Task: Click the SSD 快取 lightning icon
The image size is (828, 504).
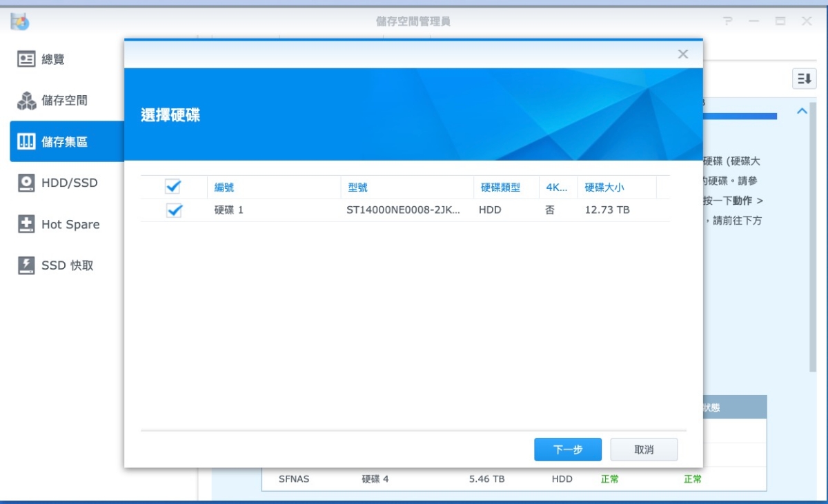Action: click(x=26, y=265)
